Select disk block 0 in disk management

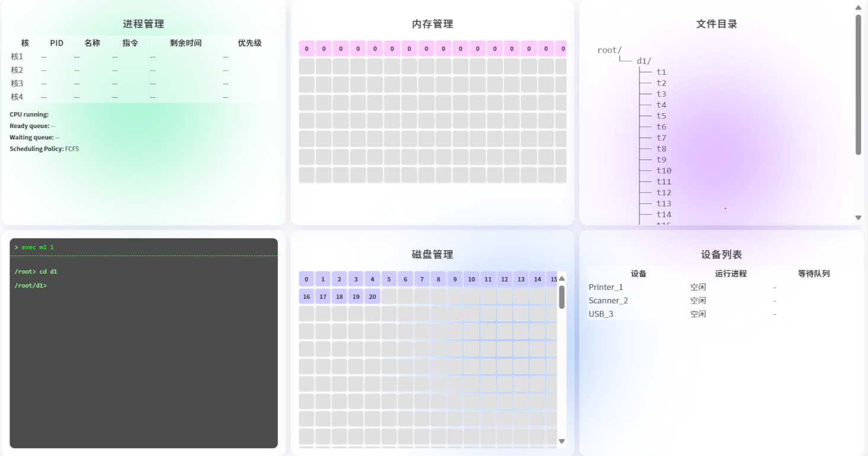click(x=306, y=279)
